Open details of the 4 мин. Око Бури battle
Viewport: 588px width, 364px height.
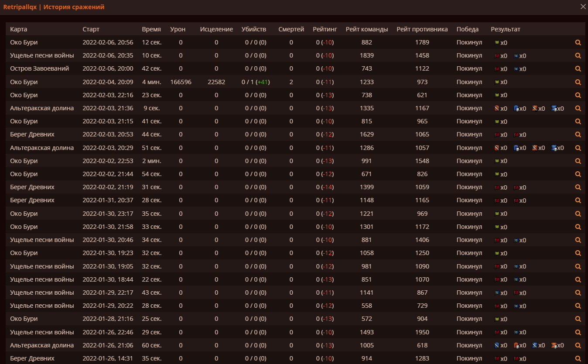click(x=578, y=82)
